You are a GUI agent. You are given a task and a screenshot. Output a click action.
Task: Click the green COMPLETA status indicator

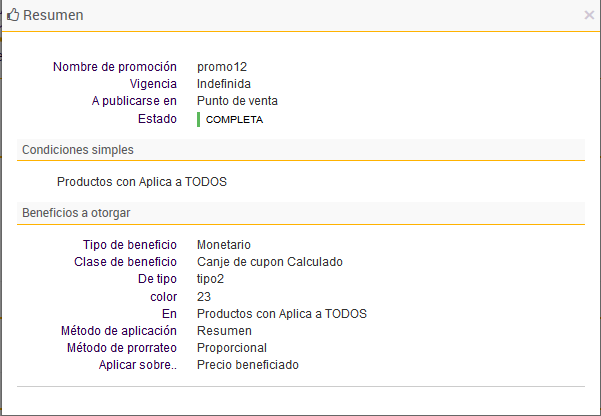pos(233,119)
